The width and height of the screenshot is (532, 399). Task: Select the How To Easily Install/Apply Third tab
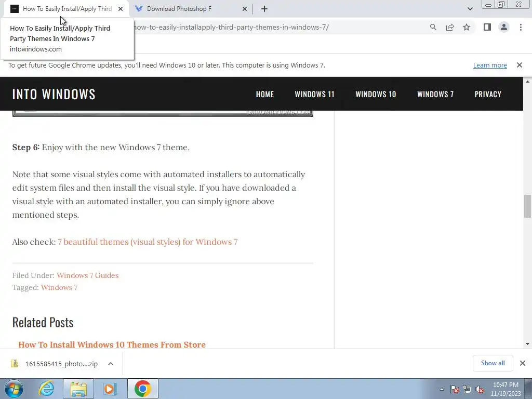click(67, 9)
